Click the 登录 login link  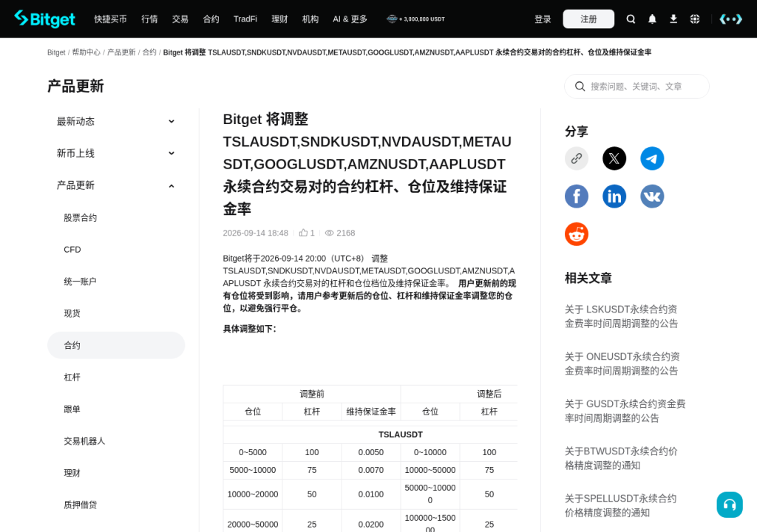pos(543,18)
